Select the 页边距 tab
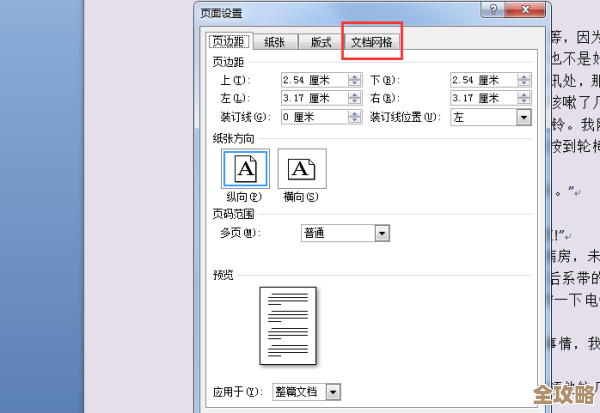Viewport: 600px width, 413px height. (228, 41)
